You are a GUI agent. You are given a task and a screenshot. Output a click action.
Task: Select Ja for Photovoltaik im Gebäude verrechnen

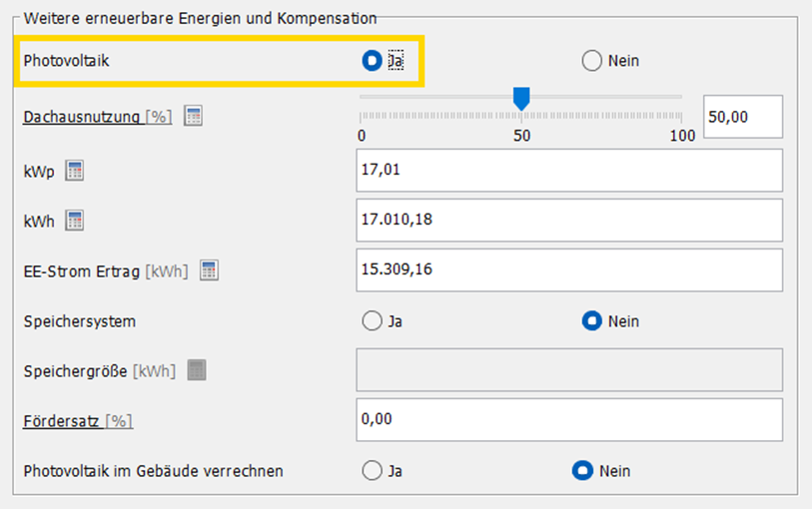point(372,470)
